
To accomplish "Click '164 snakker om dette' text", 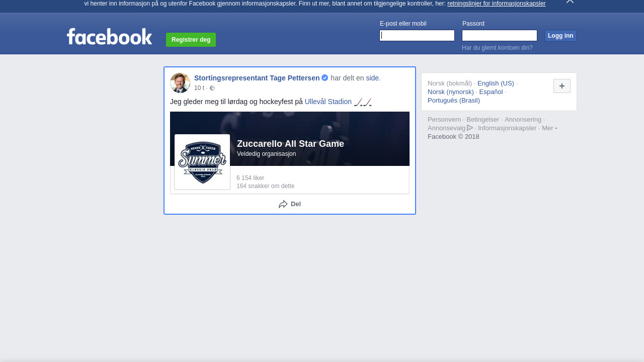I will 265,186.
